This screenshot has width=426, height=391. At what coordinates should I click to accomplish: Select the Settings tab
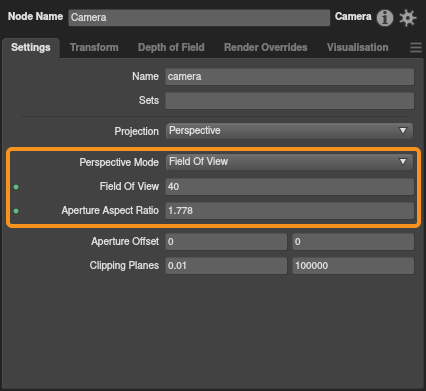[31, 47]
